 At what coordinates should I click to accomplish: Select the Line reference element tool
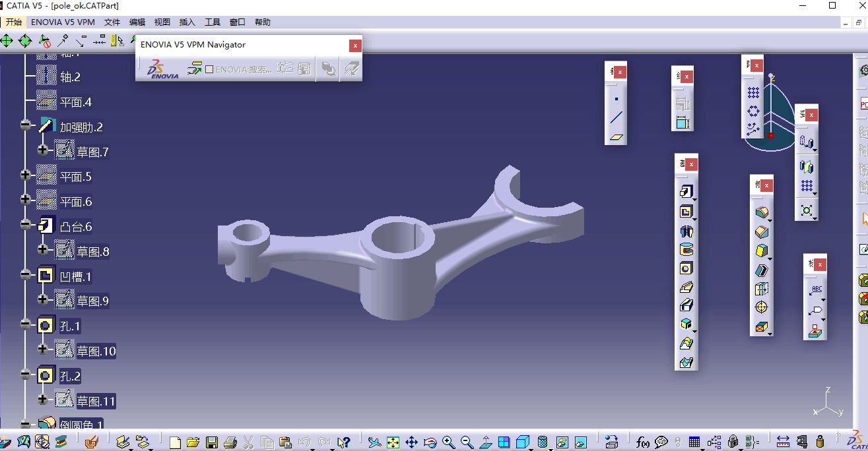click(x=616, y=118)
